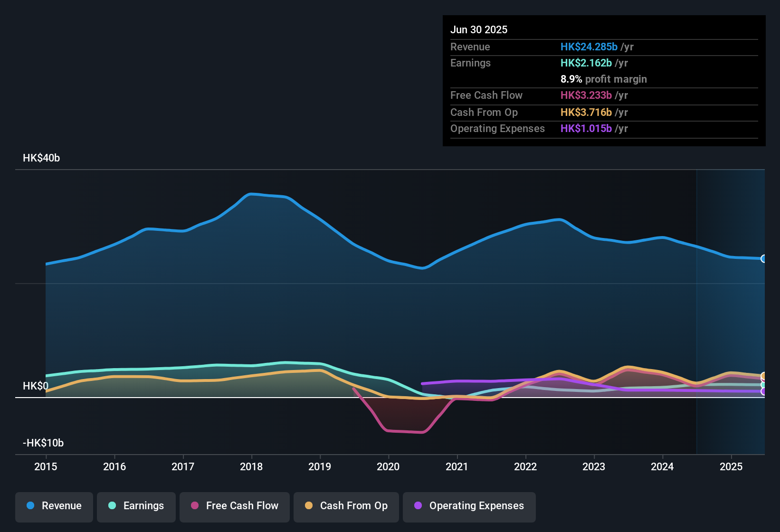Viewport: 780px width, 532px height.
Task: Click the HK$24.285b revenue value
Action: [589, 47]
